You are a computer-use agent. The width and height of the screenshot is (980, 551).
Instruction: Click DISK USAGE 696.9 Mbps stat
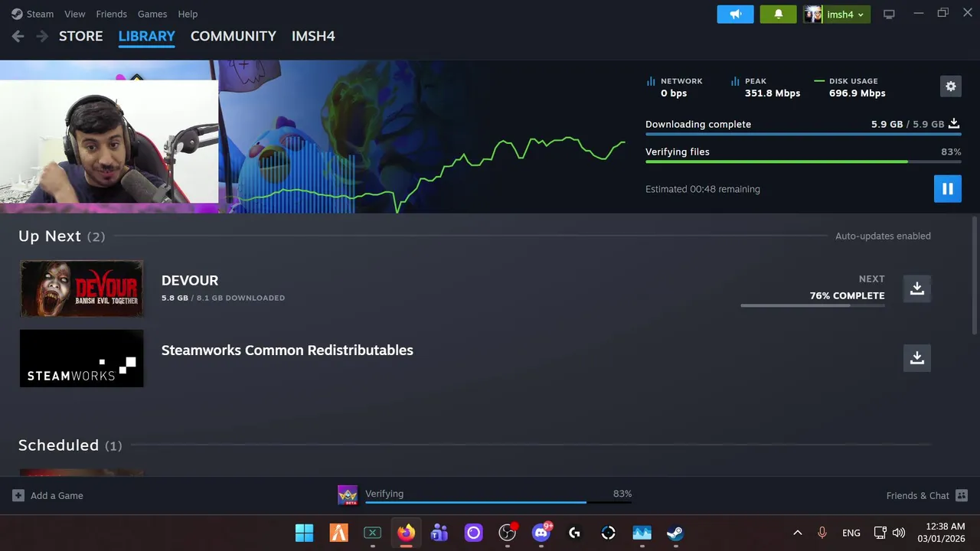click(x=850, y=86)
